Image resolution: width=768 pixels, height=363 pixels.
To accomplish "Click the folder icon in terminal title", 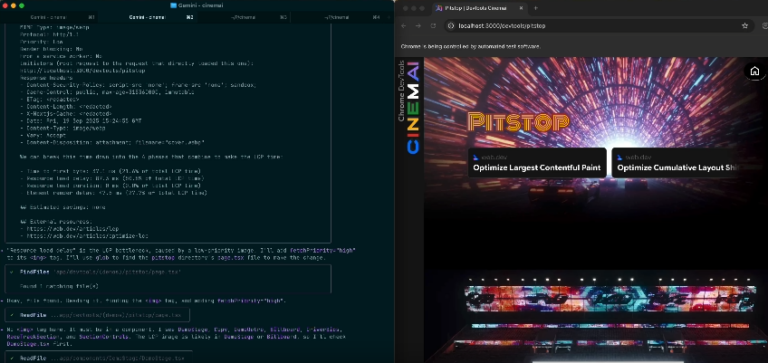I will (x=173, y=5).
